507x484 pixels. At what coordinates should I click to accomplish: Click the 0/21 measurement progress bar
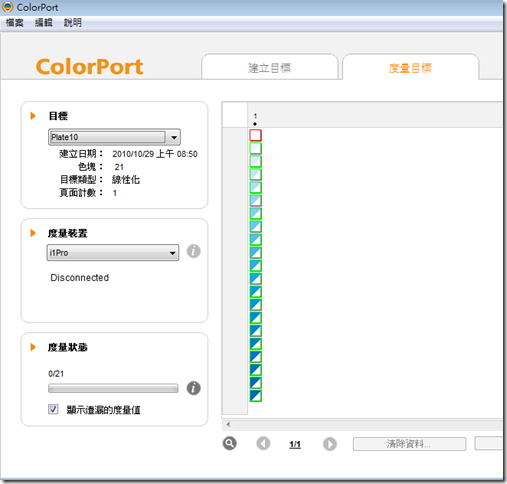pos(113,388)
